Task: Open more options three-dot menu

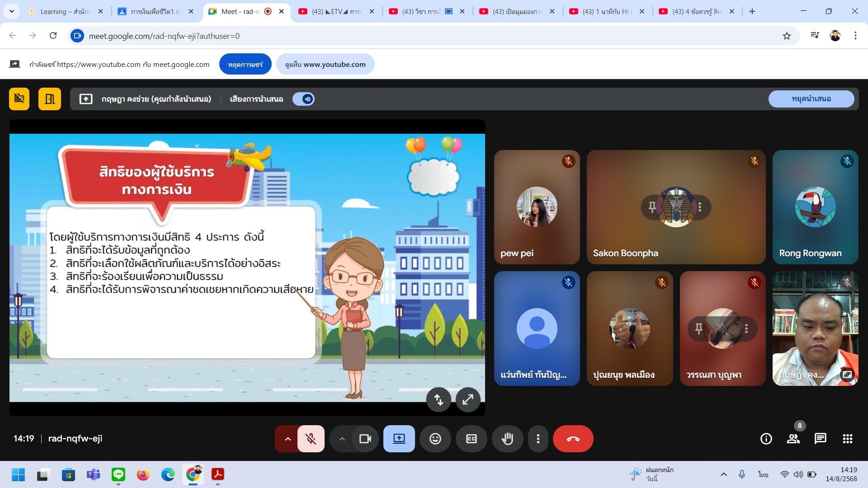Action: [x=538, y=438]
